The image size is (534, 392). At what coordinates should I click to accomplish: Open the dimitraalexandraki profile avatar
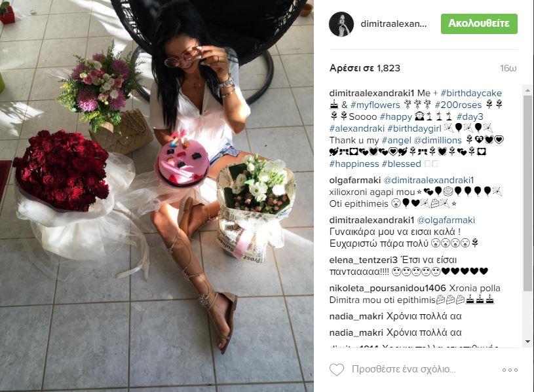pos(341,24)
